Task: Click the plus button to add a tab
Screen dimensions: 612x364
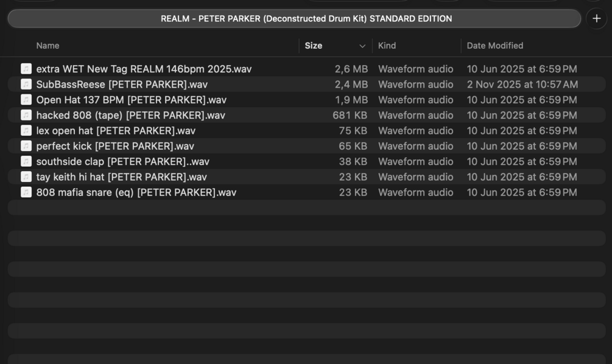Action: [x=596, y=18]
